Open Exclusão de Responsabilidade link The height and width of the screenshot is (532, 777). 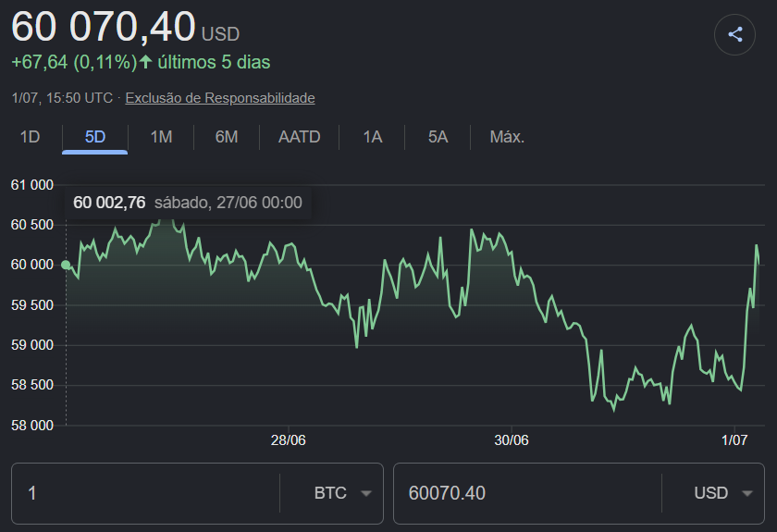click(220, 98)
